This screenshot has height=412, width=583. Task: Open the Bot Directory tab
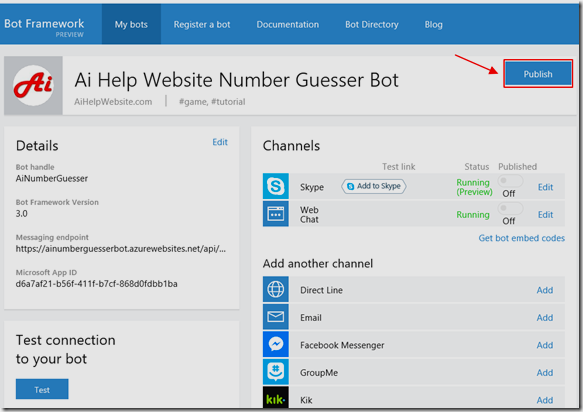coord(372,25)
